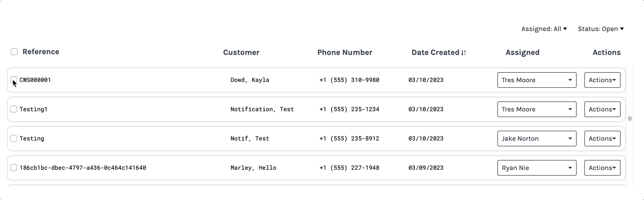This screenshot has width=644, height=200.
Task: Click the Date Created sort arrows icon
Action: tap(464, 53)
